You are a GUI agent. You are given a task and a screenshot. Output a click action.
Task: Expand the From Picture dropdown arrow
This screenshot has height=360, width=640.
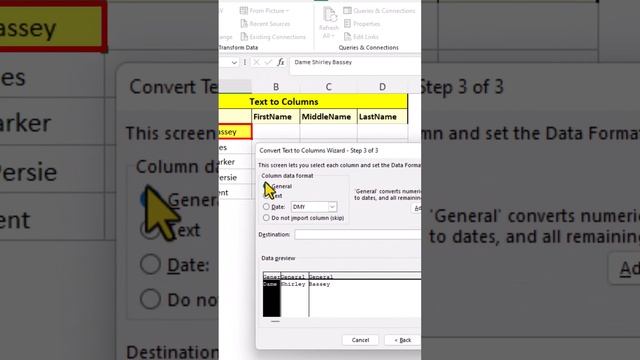click(x=287, y=11)
